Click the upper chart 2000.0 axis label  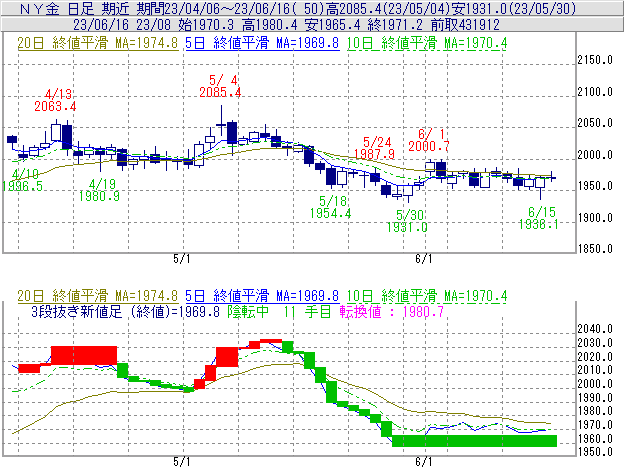tap(595, 155)
